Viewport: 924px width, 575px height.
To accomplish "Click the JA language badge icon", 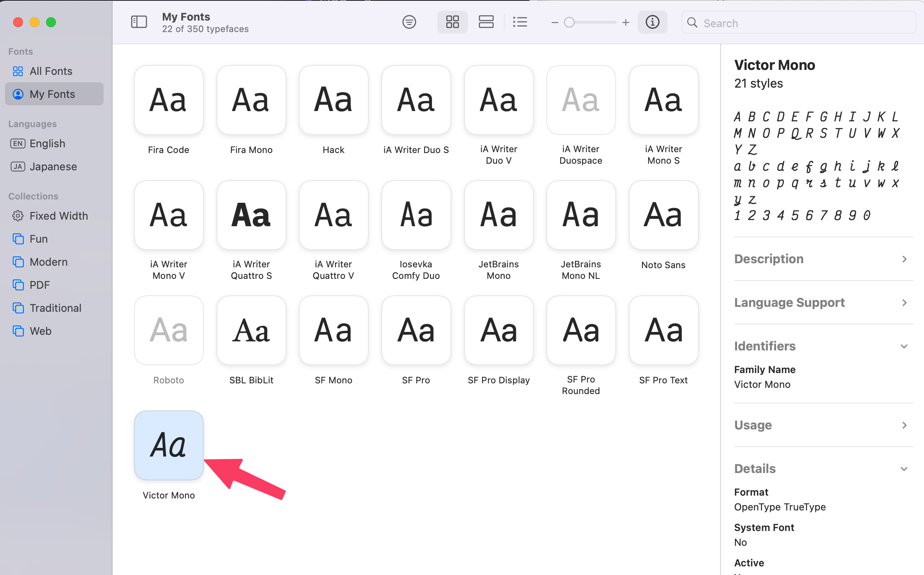I will click(18, 167).
